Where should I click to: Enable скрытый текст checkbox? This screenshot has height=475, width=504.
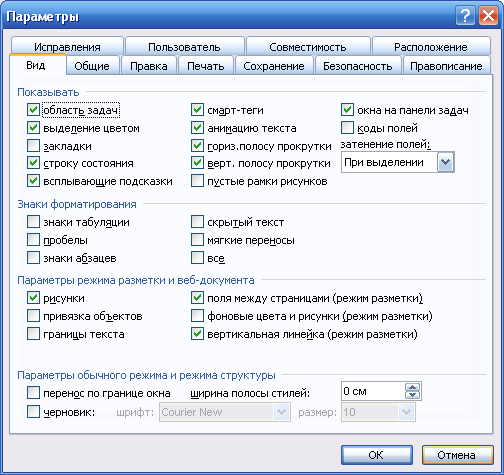point(197,222)
